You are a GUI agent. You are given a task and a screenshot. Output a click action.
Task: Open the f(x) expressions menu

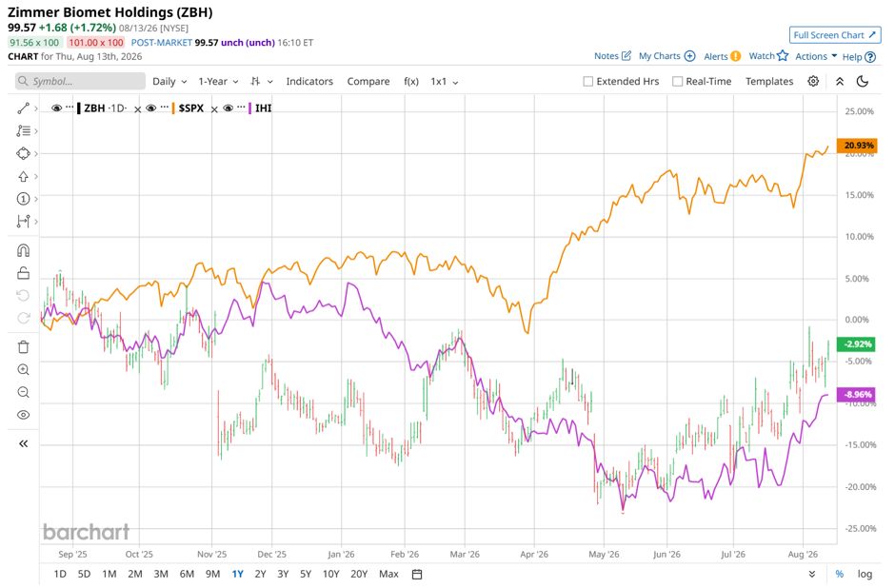411,81
